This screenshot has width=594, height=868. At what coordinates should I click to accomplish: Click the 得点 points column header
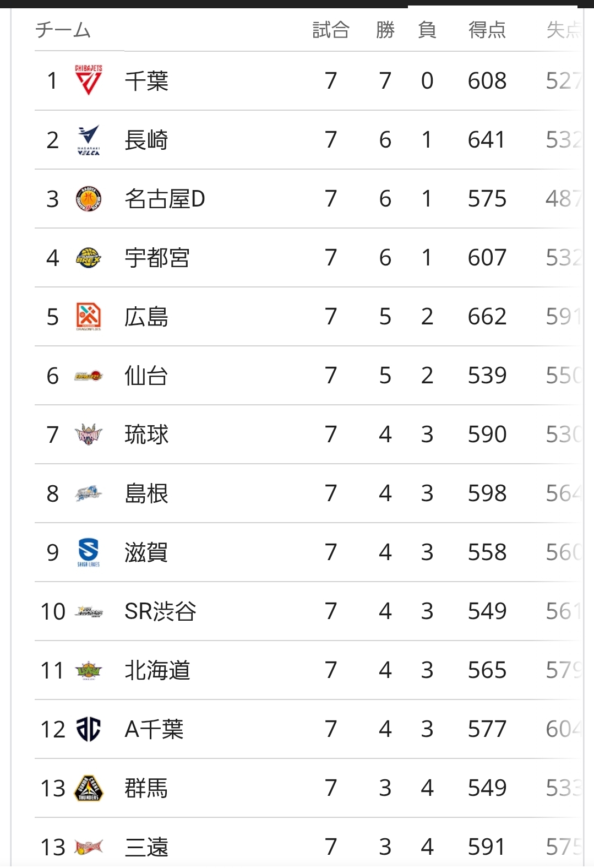(x=487, y=30)
